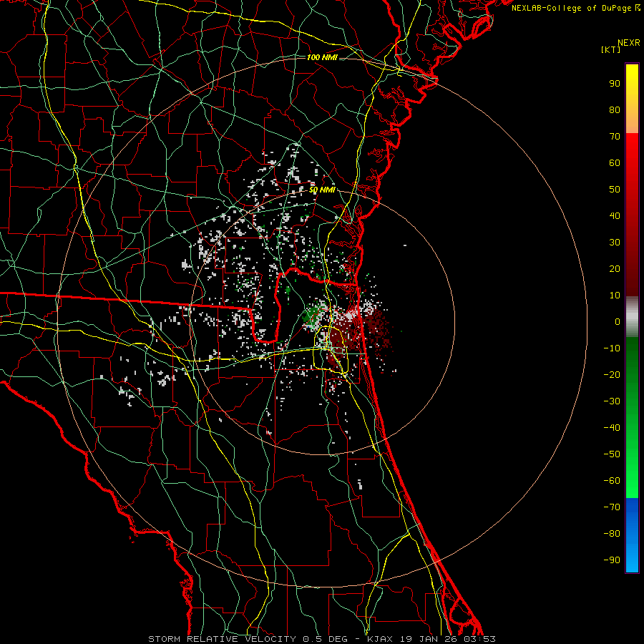
Task: Click the -10 value on velocity scale
Action: tap(612, 348)
